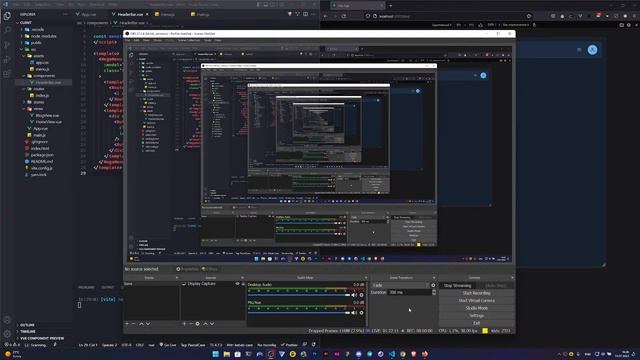Open the VS Code Accounts icon
This screenshot has height=360, width=640.
pos(7,320)
